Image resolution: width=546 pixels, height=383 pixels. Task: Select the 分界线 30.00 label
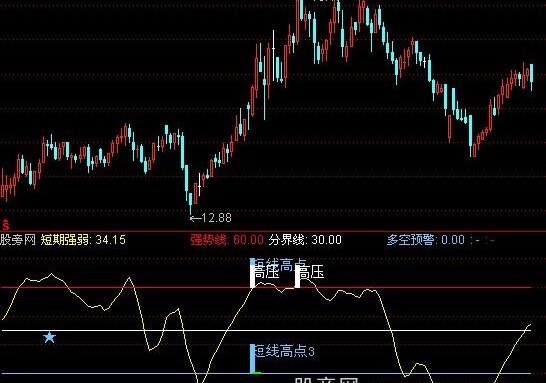tap(305, 240)
